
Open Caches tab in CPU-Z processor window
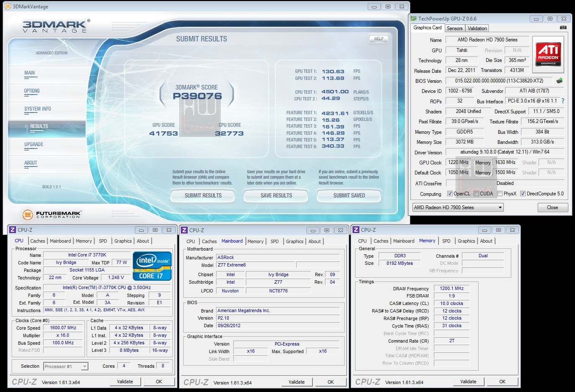tap(38, 241)
